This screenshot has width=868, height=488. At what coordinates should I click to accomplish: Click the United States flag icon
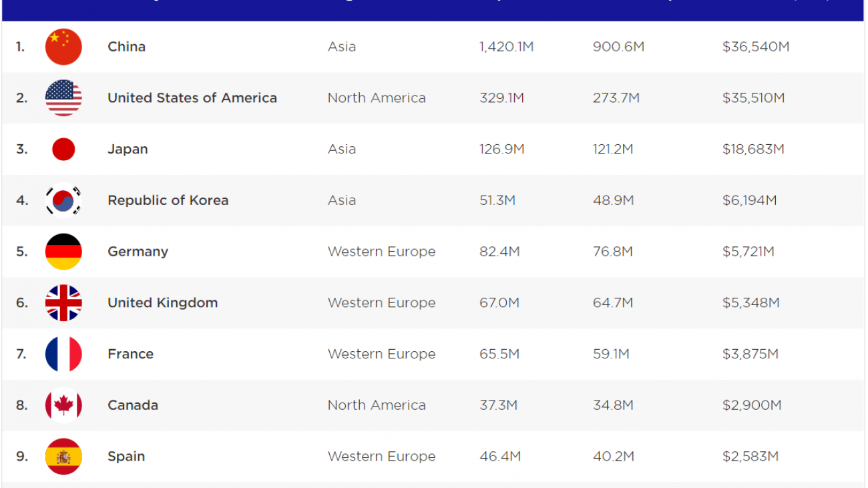[63, 98]
